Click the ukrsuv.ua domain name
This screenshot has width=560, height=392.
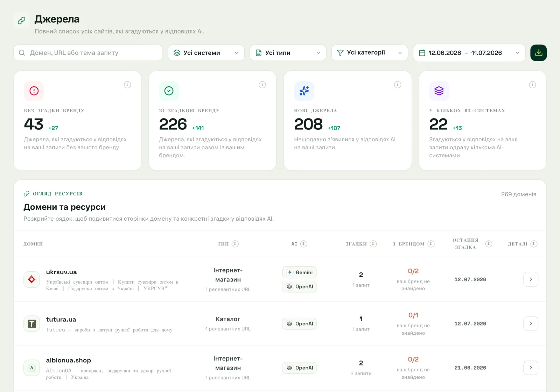pyautogui.click(x=62, y=272)
